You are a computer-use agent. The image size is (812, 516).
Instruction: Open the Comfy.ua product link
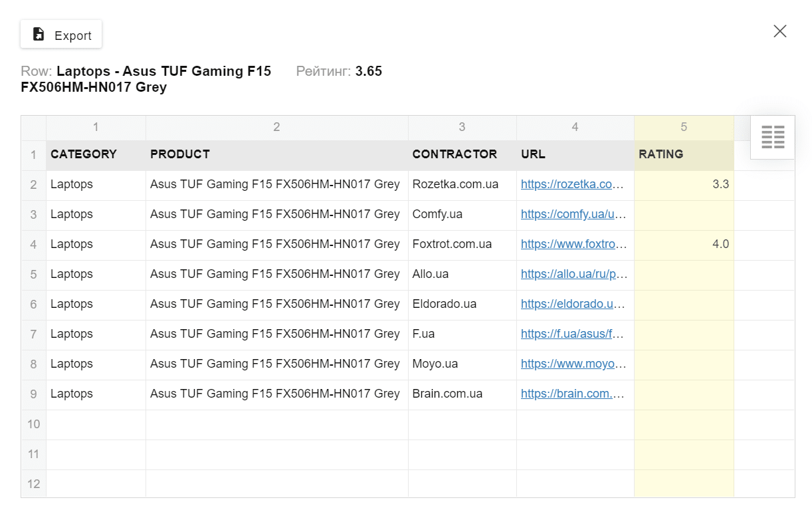point(573,215)
